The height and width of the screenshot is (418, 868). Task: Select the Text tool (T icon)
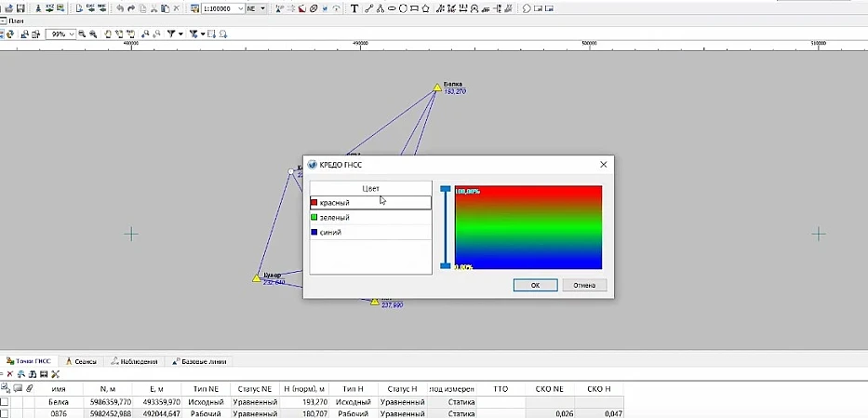[x=354, y=8]
